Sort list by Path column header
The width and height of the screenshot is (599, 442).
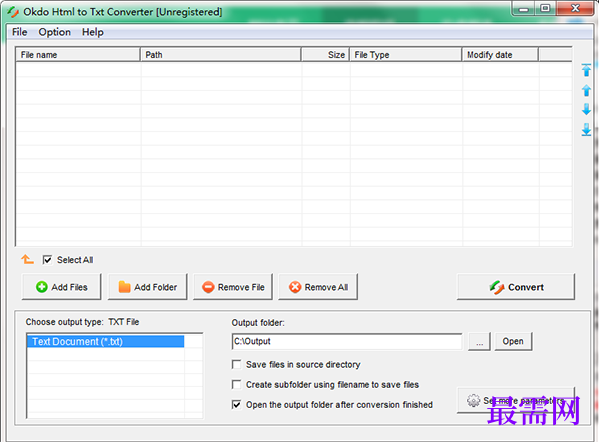221,55
